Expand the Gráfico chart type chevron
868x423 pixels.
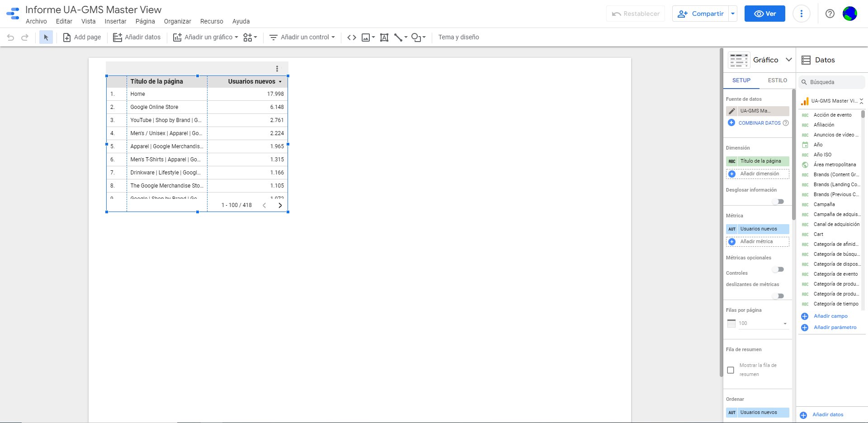(x=789, y=60)
